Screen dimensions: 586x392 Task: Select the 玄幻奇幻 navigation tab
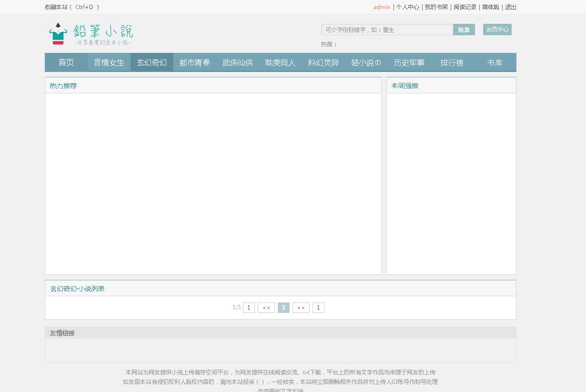click(152, 62)
